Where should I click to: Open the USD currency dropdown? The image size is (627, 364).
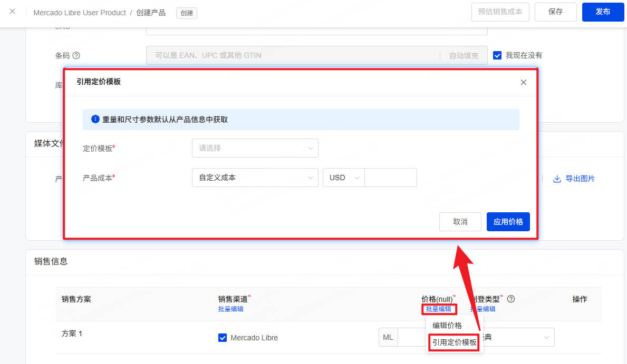click(x=344, y=178)
